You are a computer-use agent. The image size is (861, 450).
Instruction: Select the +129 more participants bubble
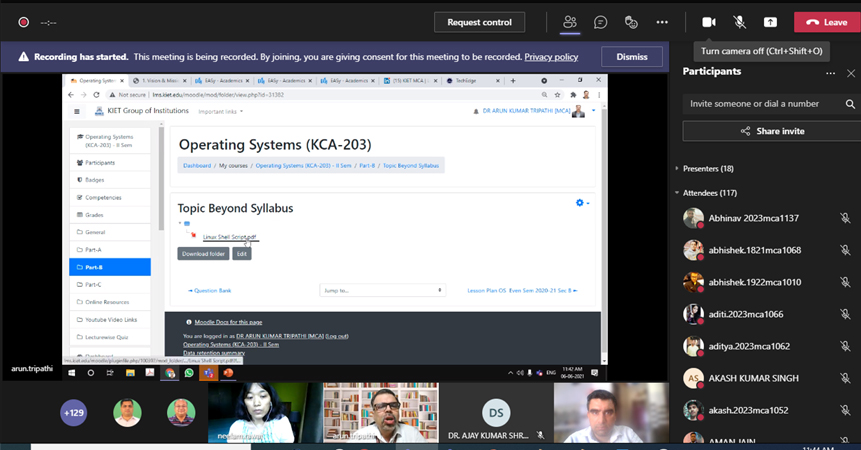pyautogui.click(x=73, y=412)
